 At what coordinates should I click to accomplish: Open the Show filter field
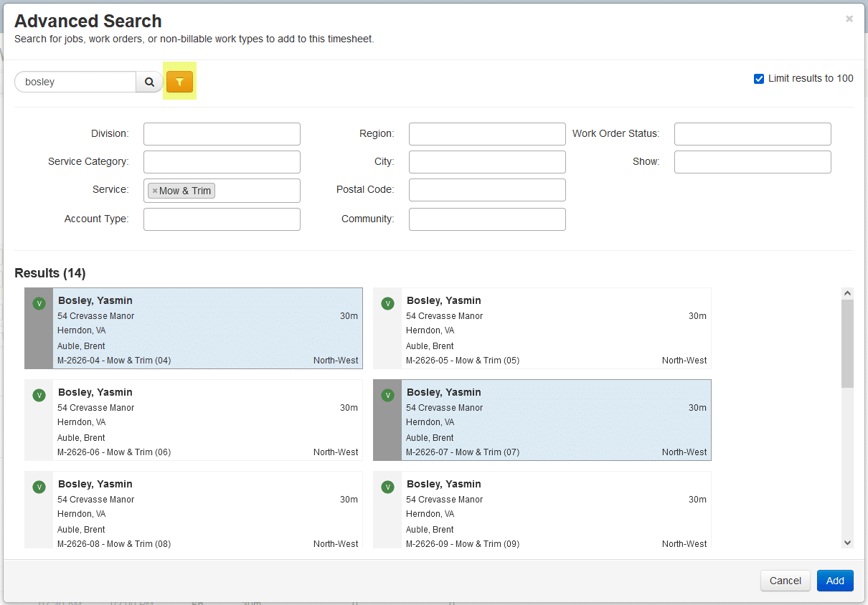pos(753,162)
